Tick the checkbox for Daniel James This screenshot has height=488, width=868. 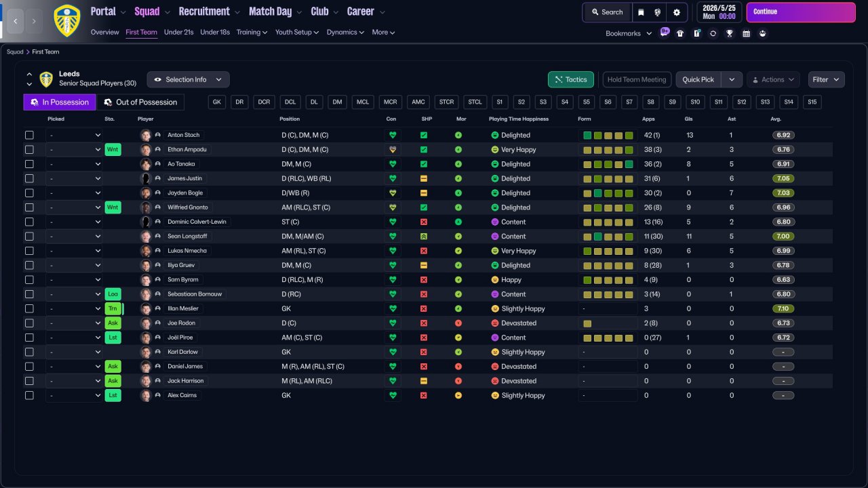click(29, 367)
